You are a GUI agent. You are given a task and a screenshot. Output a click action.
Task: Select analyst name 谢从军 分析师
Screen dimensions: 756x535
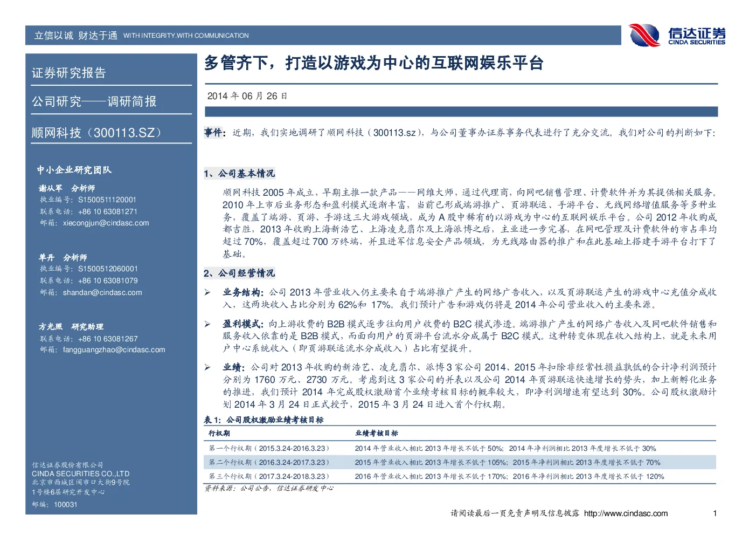tap(67, 188)
